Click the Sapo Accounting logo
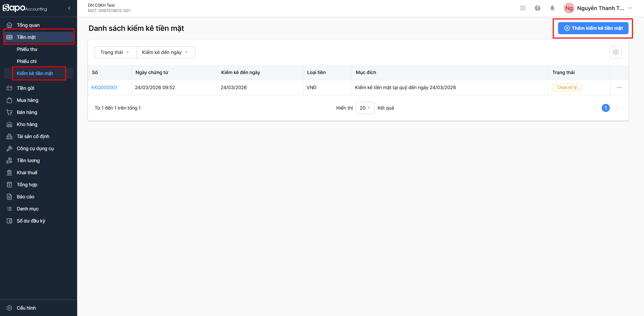644x316 pixels. [x=25, y=8]
